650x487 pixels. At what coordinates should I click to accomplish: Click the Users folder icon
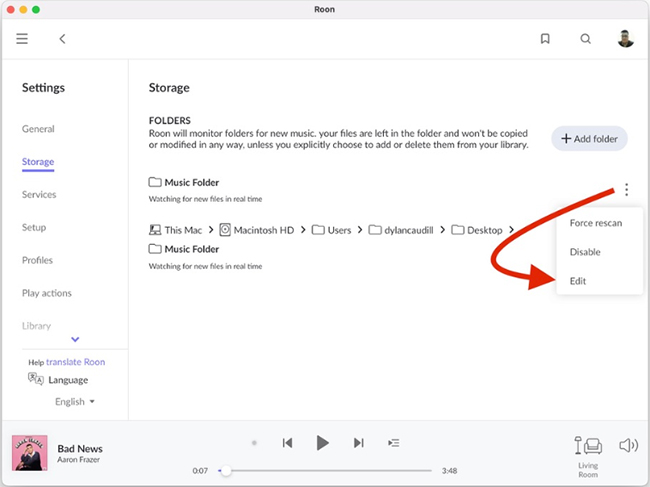(x=318, y=230)
